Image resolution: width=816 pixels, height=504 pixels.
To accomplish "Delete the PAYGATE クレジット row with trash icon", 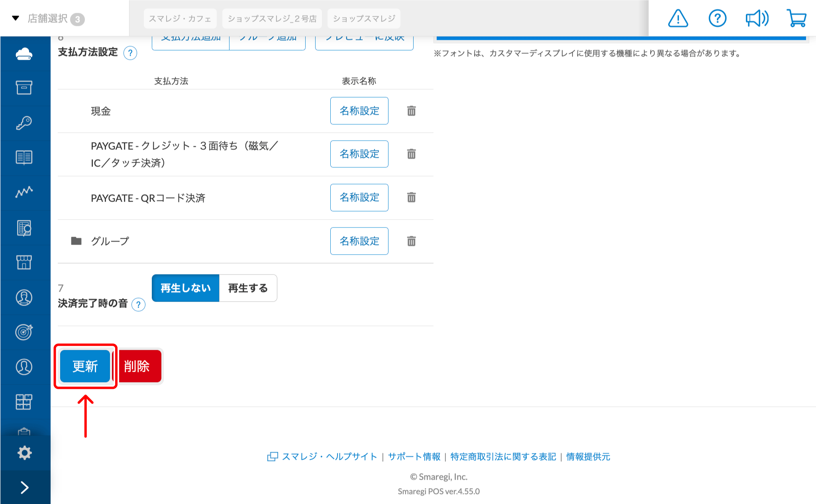I will pyautogui.click(x=412, y=154).
